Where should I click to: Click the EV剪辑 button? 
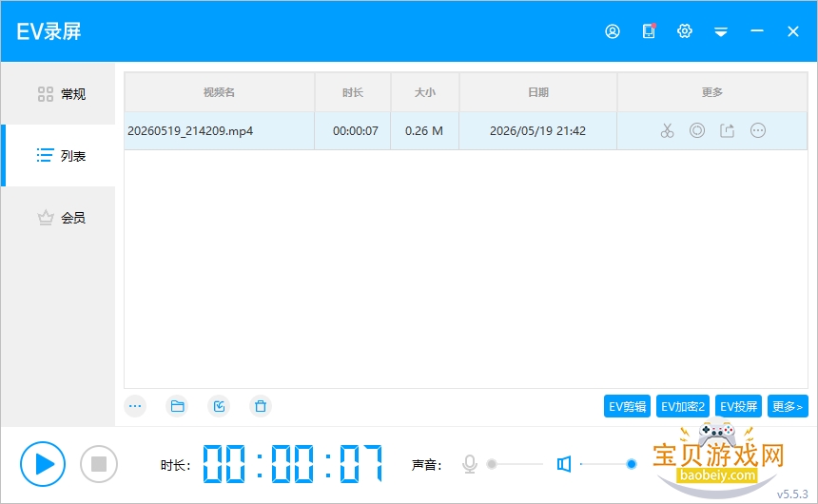point(627,406)
